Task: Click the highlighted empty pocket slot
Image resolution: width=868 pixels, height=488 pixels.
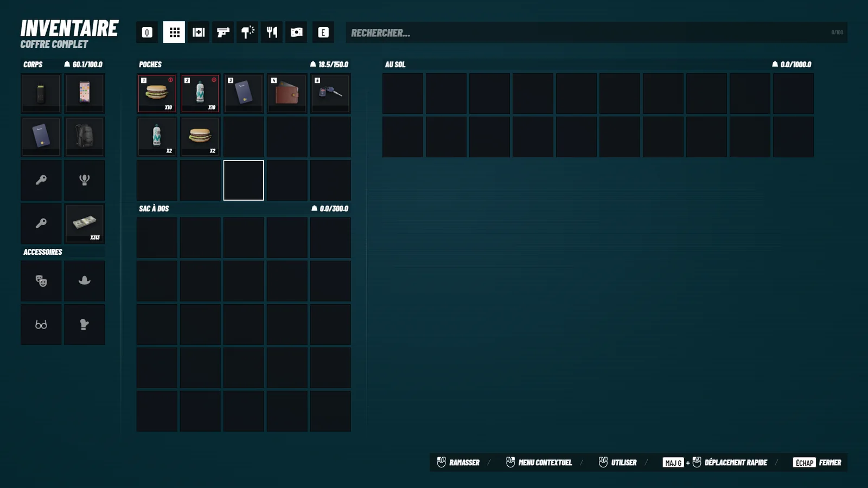Action: 244,180
